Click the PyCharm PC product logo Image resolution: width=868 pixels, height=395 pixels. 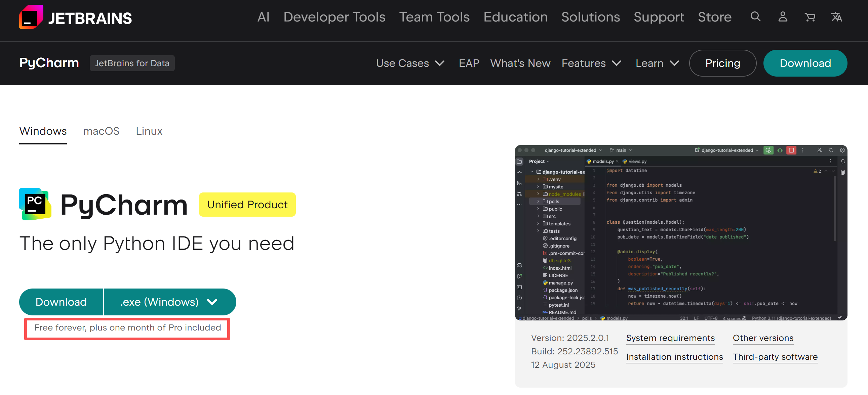click(35, 204)
